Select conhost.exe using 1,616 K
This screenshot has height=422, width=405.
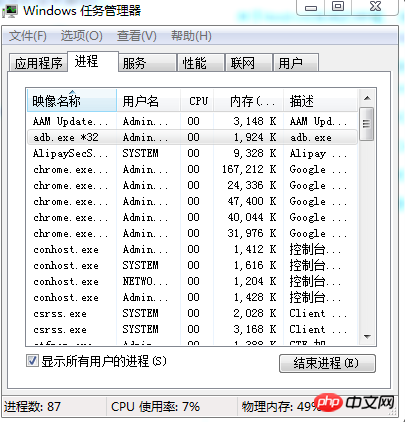click(x=192, y=265)
